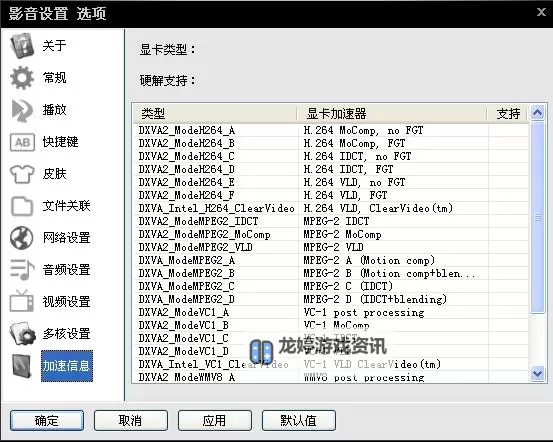Go to the 快捷键 settings page
553x442 pixels.
[60, 142]
